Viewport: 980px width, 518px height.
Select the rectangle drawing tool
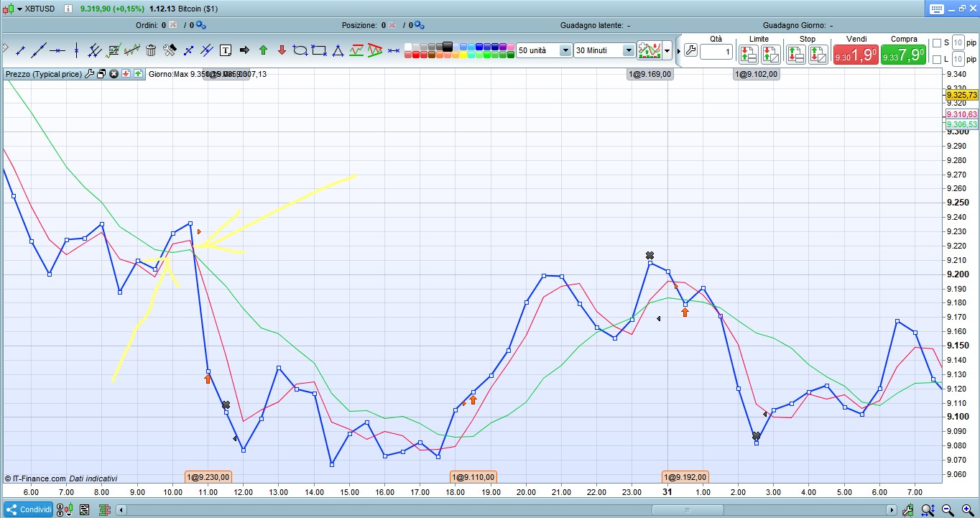tap(319, 50)
